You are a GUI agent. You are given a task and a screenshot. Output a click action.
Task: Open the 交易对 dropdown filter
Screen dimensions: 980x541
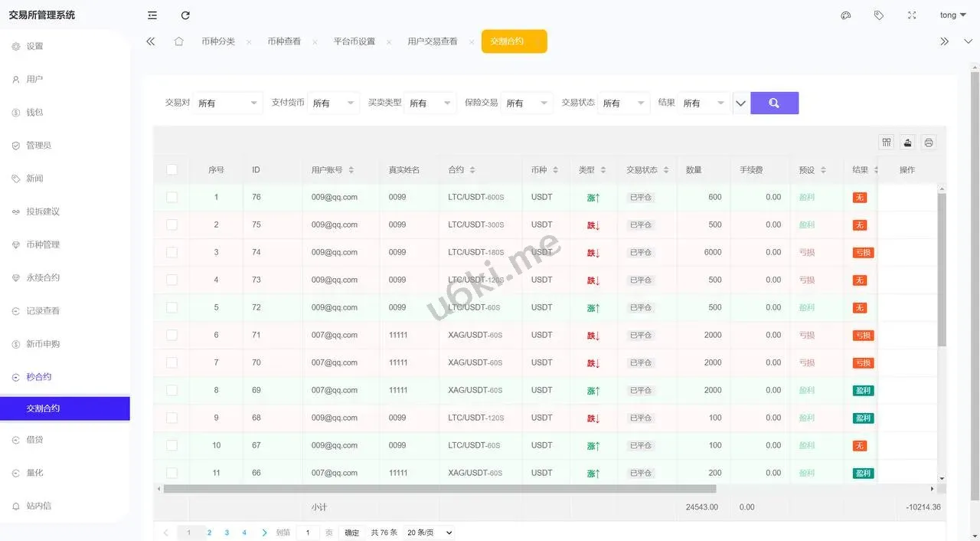(227, 103)
